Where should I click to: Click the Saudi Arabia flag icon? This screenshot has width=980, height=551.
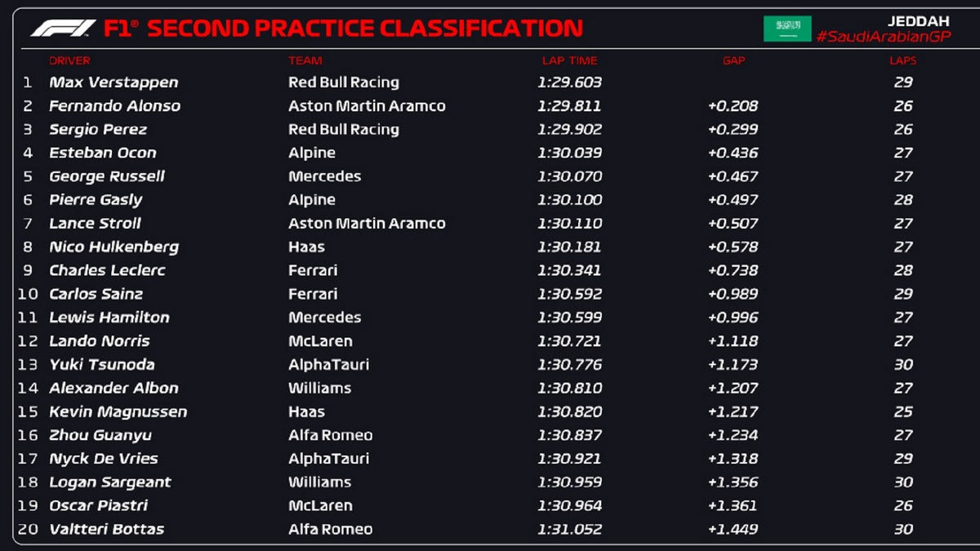787,29
